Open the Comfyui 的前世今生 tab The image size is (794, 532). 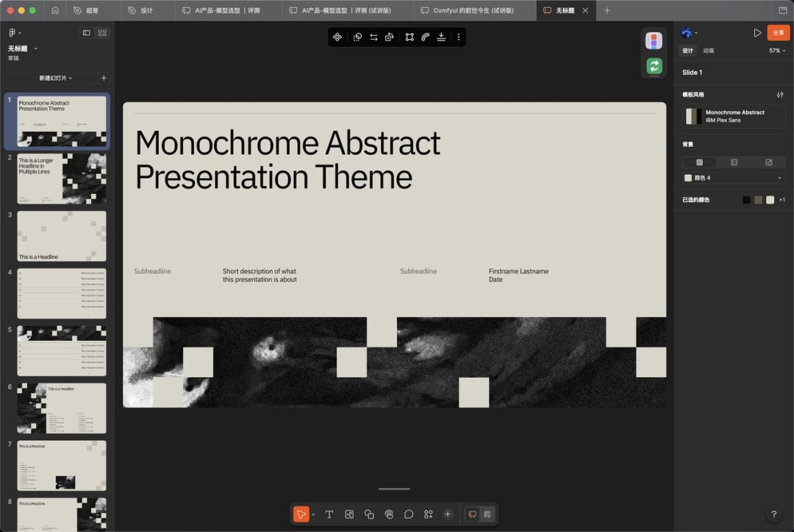coord(473,10)
